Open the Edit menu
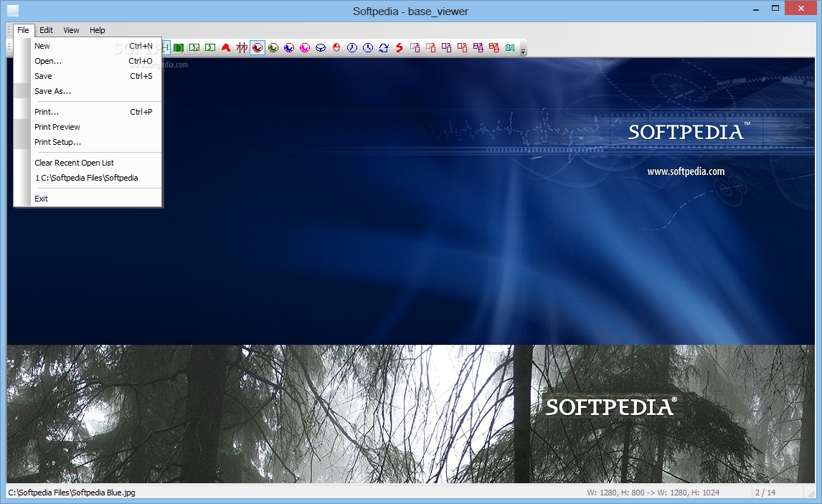Image resolution: width=822 pixels, height=504 pixels. coord(46,30)
